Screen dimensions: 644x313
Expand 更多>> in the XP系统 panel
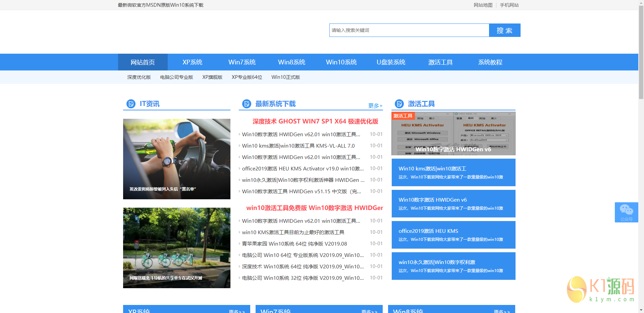click(x=237, y=311)
